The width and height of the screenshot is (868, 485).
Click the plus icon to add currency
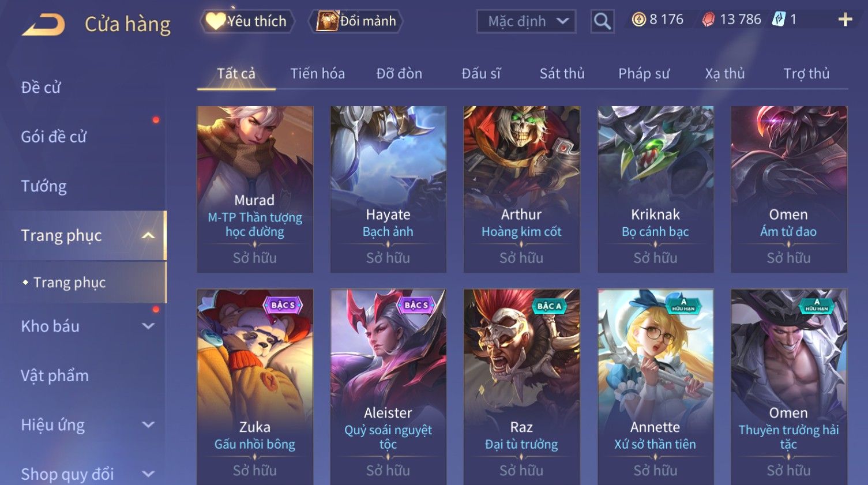(845, 20)
